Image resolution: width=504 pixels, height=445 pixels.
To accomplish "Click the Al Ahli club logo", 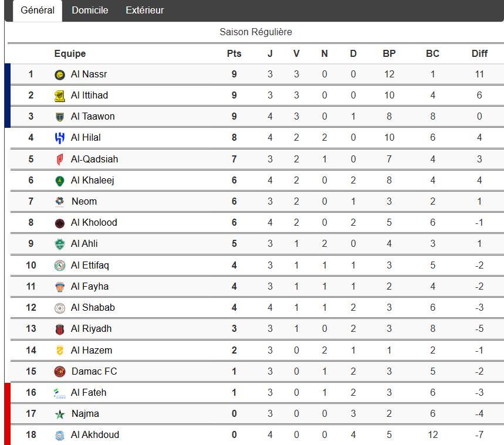I will 59,244.
